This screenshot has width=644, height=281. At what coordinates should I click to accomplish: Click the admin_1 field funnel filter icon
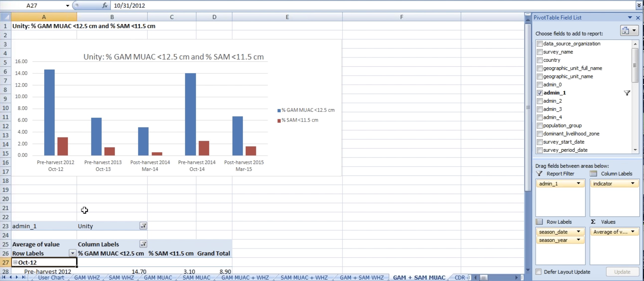click(627, 93)
